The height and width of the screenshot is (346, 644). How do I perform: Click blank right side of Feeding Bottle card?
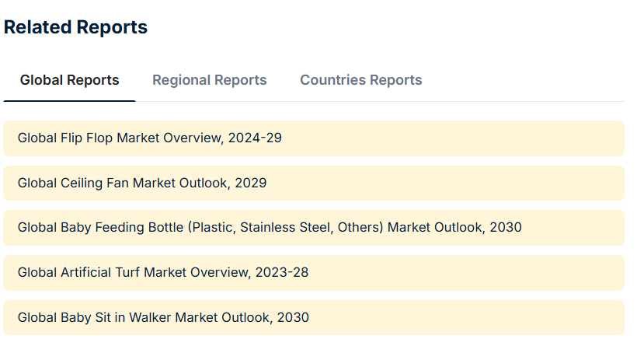click(x=573, y=228)
